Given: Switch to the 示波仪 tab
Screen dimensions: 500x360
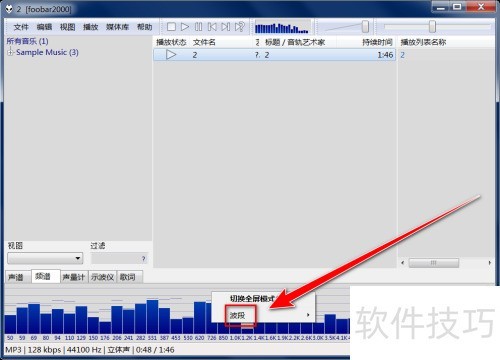Looking at the screenshot, I should [102, 277].
